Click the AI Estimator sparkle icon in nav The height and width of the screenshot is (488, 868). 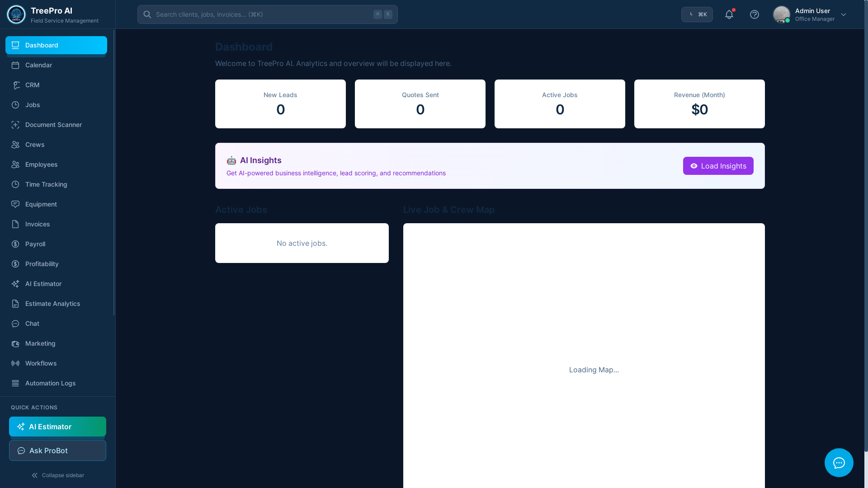(15, 284)
